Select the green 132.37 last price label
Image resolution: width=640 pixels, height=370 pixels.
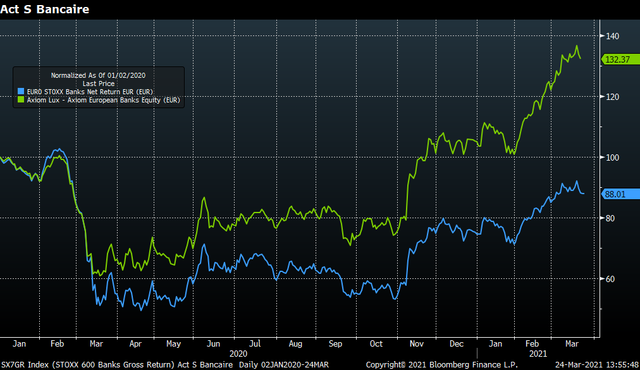coord(620,60)
